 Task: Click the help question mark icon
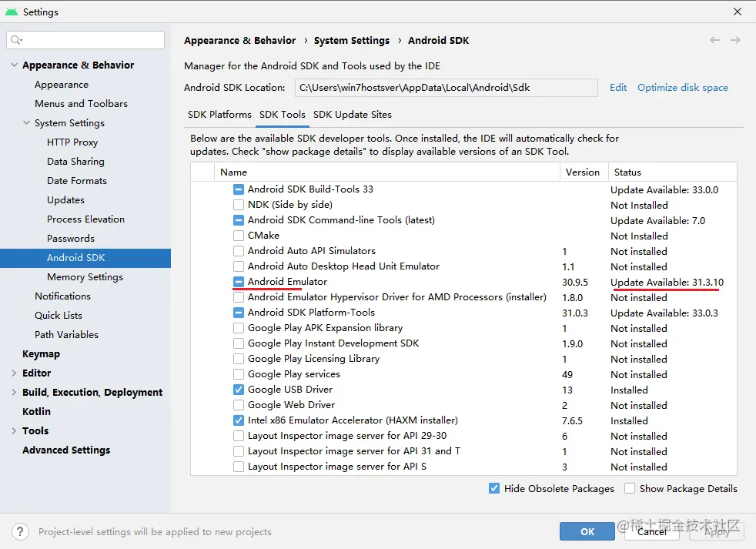point(20,531)
